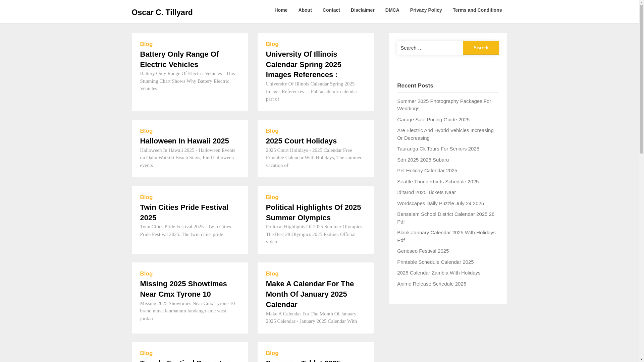This screenshot has height=362, width=644.
Task: Open Terms and Conditions page
Action: coord(477,10)
